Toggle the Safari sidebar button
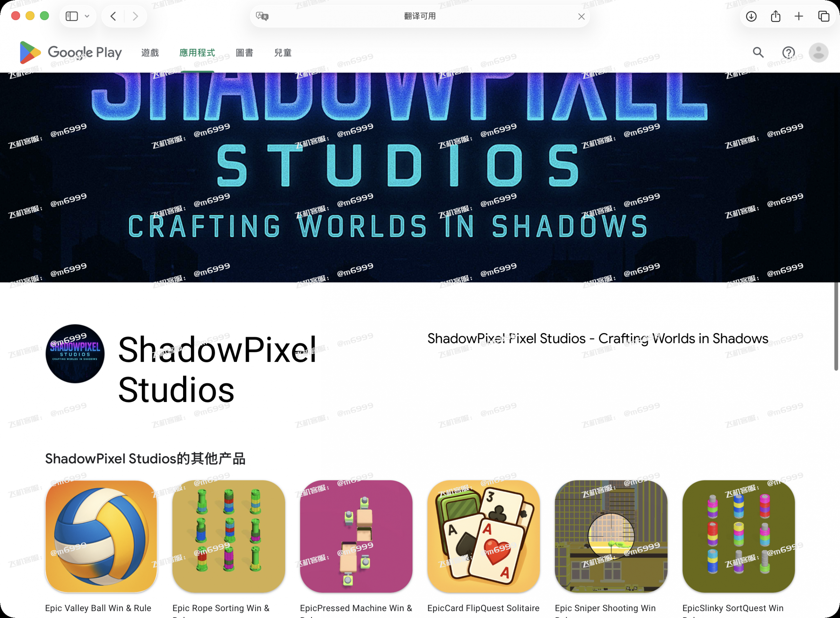840x618 pixels. coord(72,16)
